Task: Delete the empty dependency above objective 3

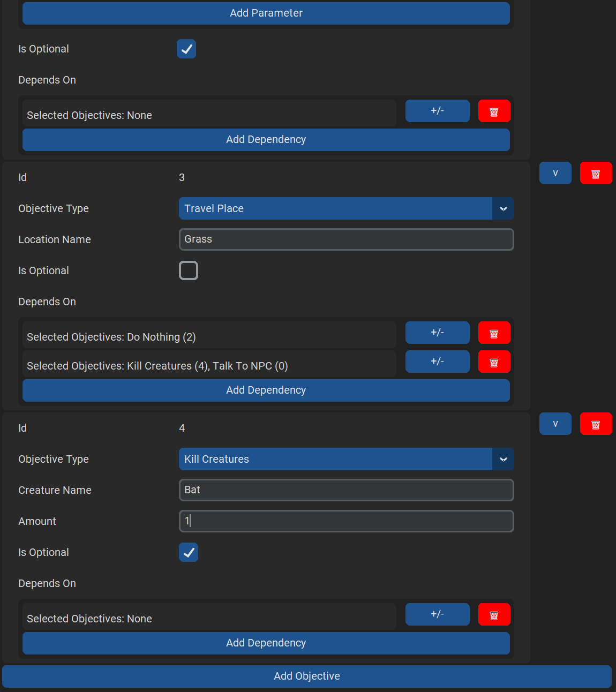Action: [494, 111]
